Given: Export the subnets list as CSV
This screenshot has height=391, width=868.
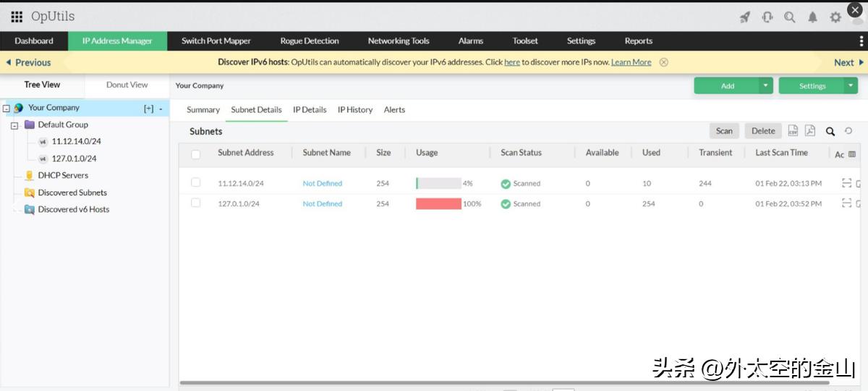Looking at the screenshot, I should [793, 131].
